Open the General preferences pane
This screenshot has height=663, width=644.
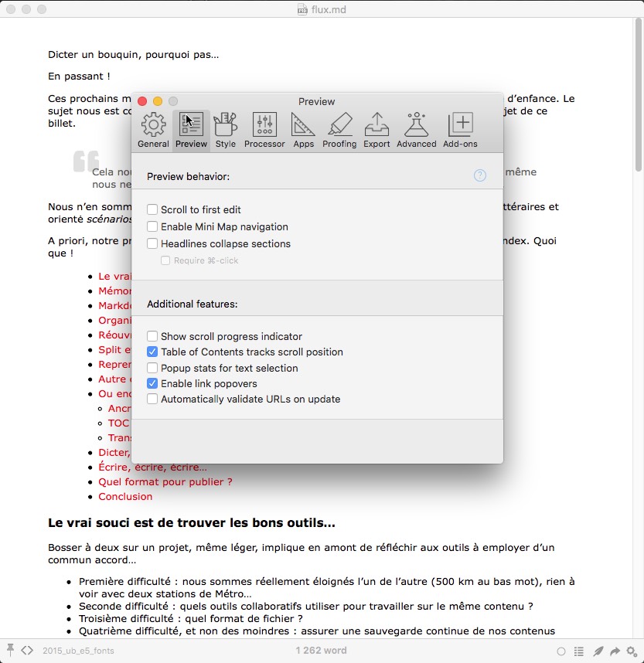point(153,131)
